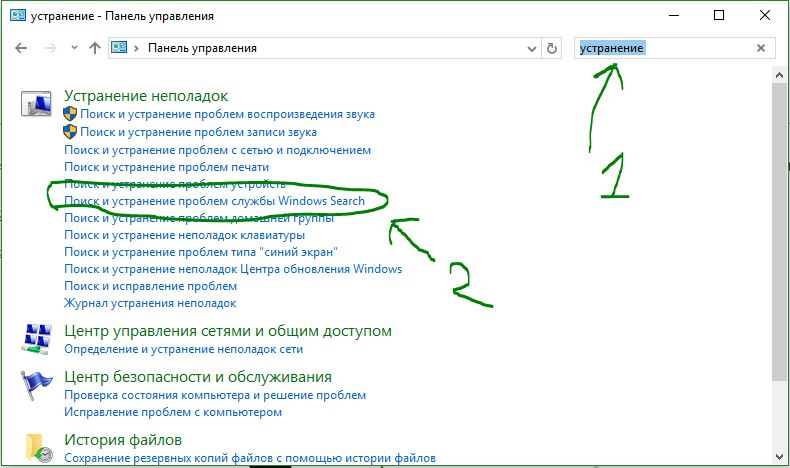Click the vertical scrollbar down arrow

[780, 457]
